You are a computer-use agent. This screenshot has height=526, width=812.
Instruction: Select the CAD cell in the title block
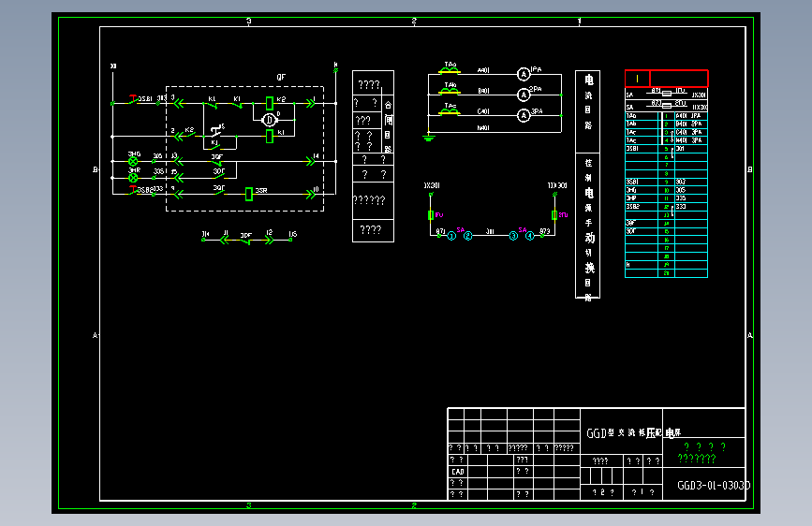pos(458,472)
